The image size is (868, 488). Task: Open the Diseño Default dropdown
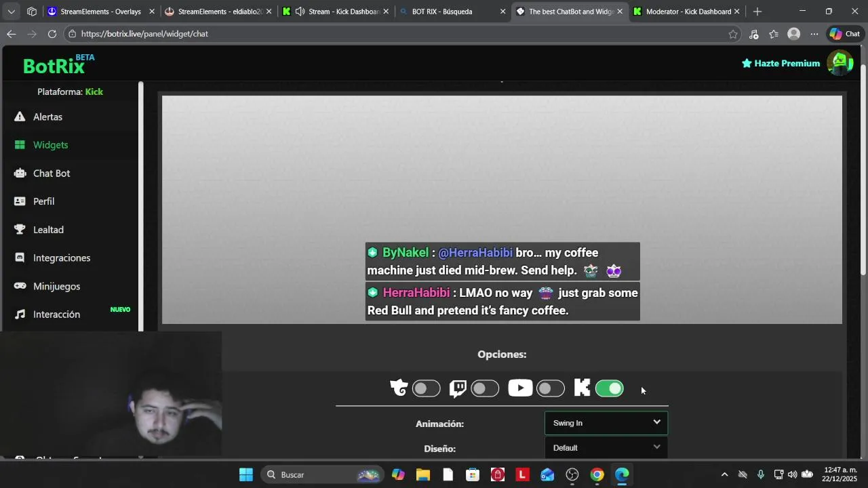[x=606, y=447]
